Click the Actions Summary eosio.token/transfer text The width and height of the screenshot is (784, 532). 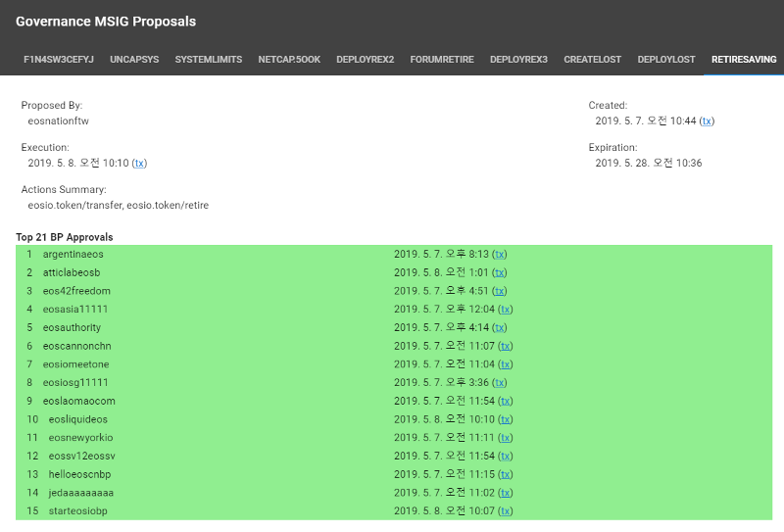coord(75,205)
